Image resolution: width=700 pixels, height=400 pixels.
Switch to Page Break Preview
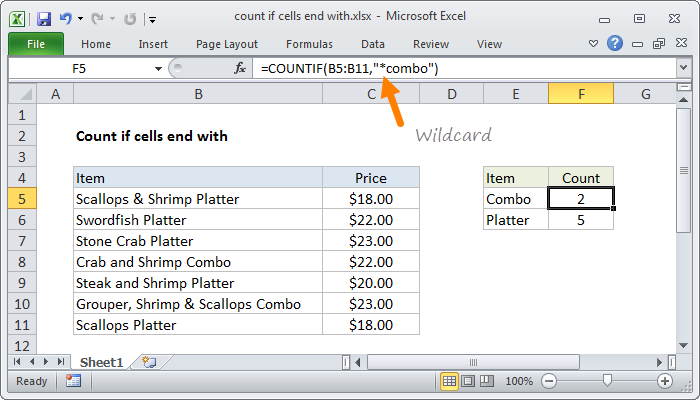tap(487, 381)
